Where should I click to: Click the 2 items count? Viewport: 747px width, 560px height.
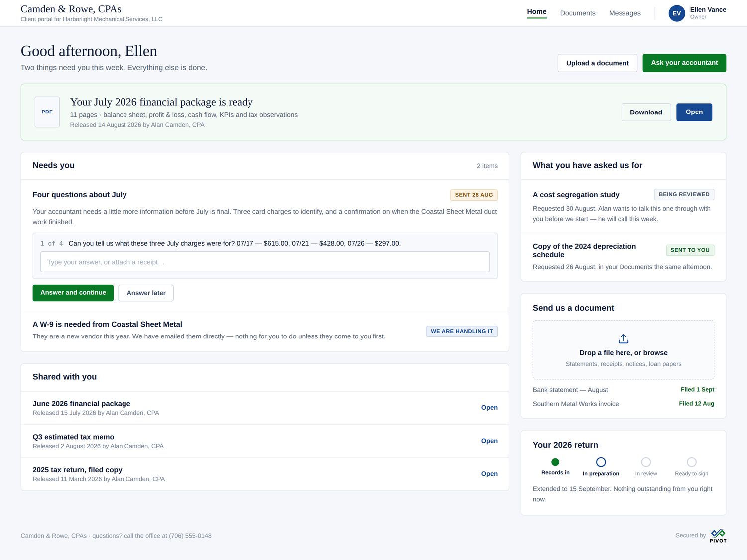[487, 166]
